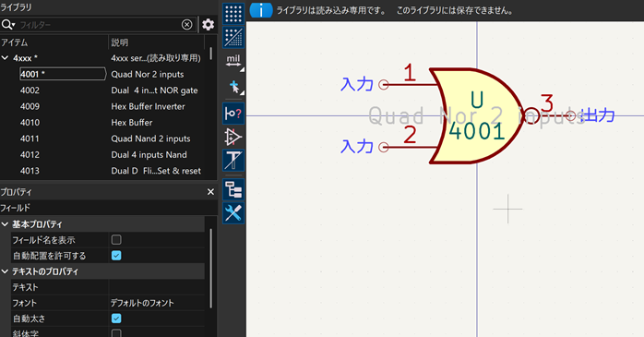Clear the library filter text
Image resolution: width=644 pixels, height=337 pixels.
(187, 25)
